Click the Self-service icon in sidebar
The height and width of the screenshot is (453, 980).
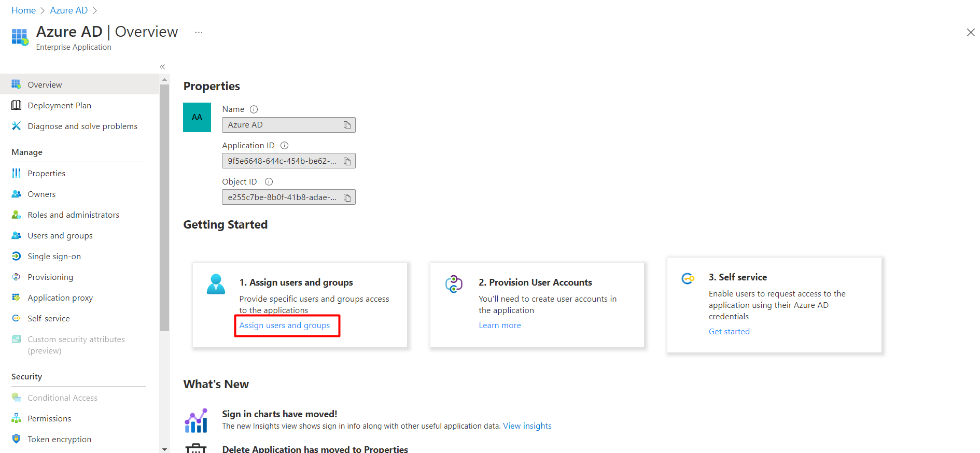tap(16, 318)
